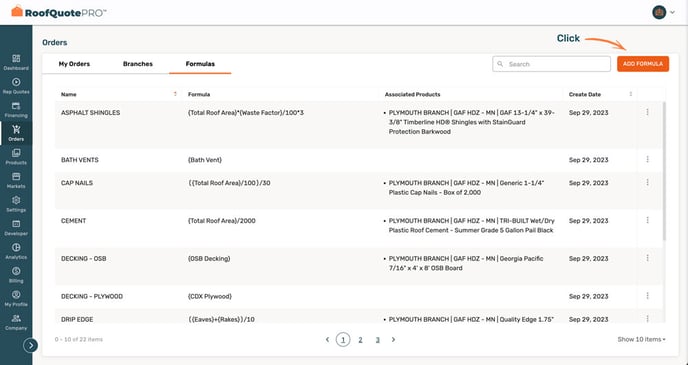Open row menu for BATH VENTS
This screenshot has width=688, height=365.
(647, 159)
